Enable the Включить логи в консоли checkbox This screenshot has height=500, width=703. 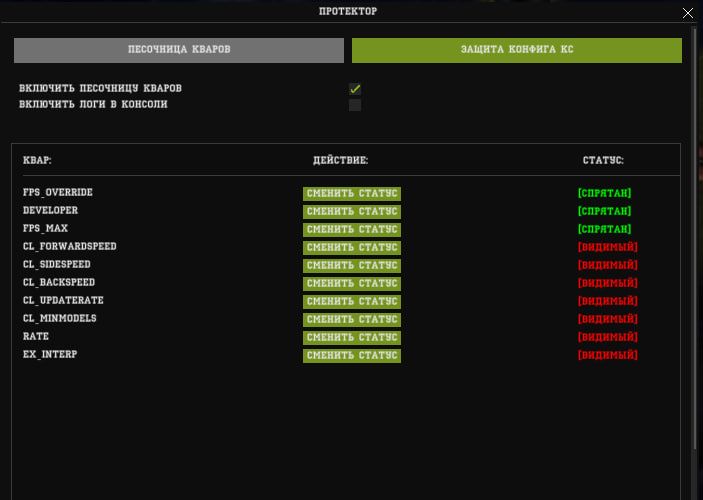click(x=355, y=105)
